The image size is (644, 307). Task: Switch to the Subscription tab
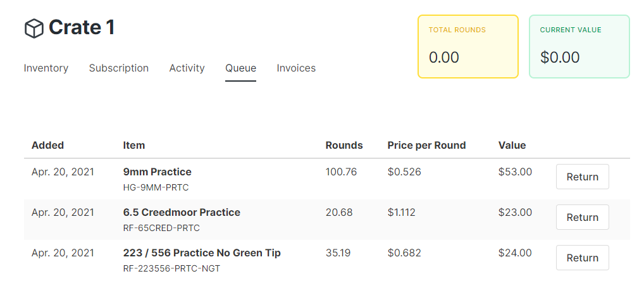click(x=119, y=68)
